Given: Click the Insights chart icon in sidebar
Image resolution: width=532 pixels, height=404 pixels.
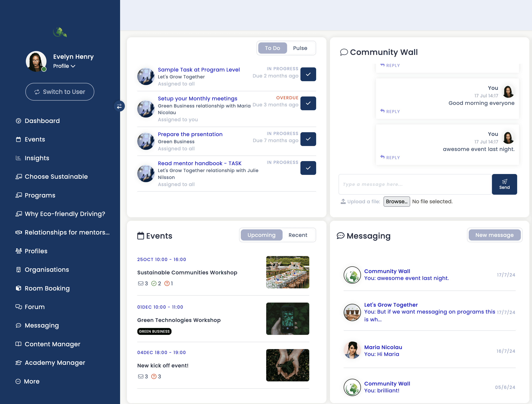Looking at the screenshot, I should click(18, 158).
